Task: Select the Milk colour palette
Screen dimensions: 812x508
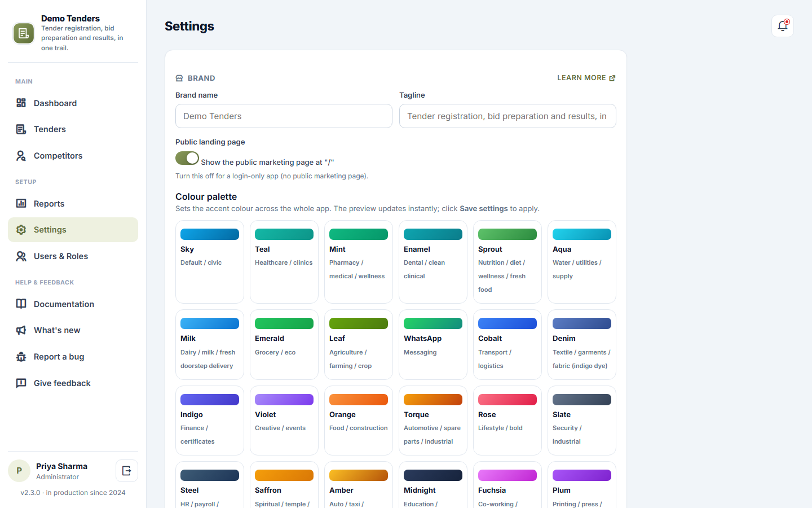Action: point(210,344)
